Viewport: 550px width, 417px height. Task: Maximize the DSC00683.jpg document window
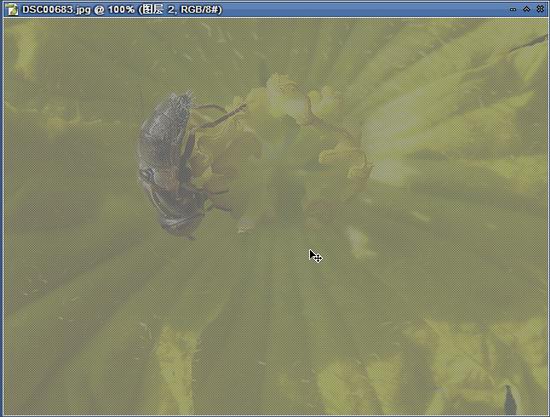[x=526, y=9]
